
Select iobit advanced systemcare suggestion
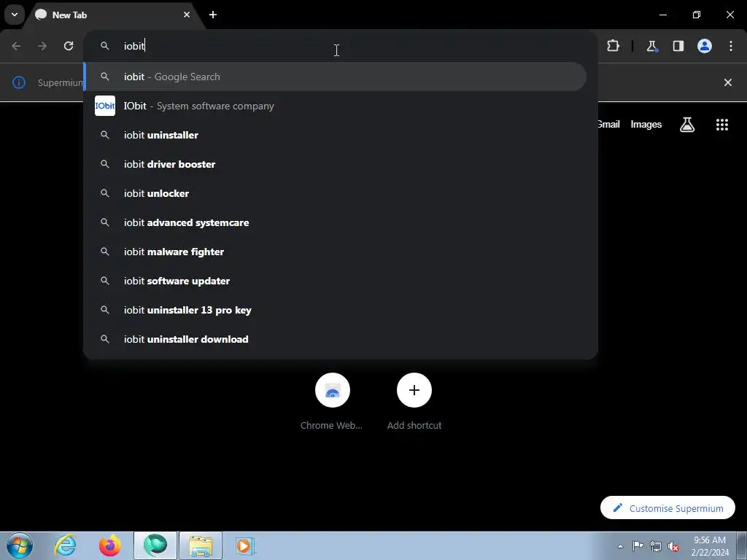(336, 222)
